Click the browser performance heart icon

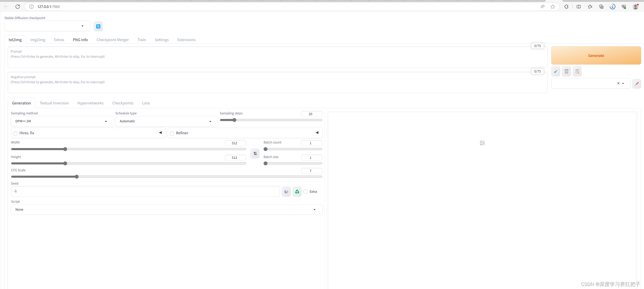(x=624, y=7)
